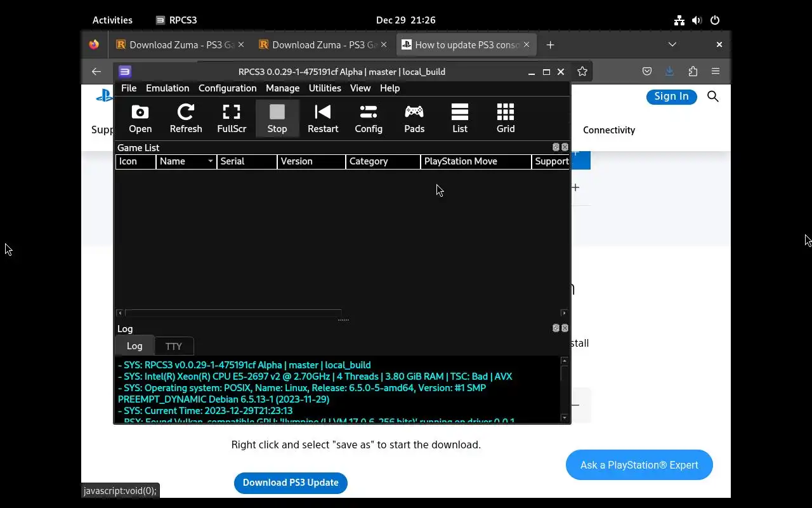This screenshot has height=508, width=812.
Task: Click the PlayStation Move column header
Action: coord(476,161)
